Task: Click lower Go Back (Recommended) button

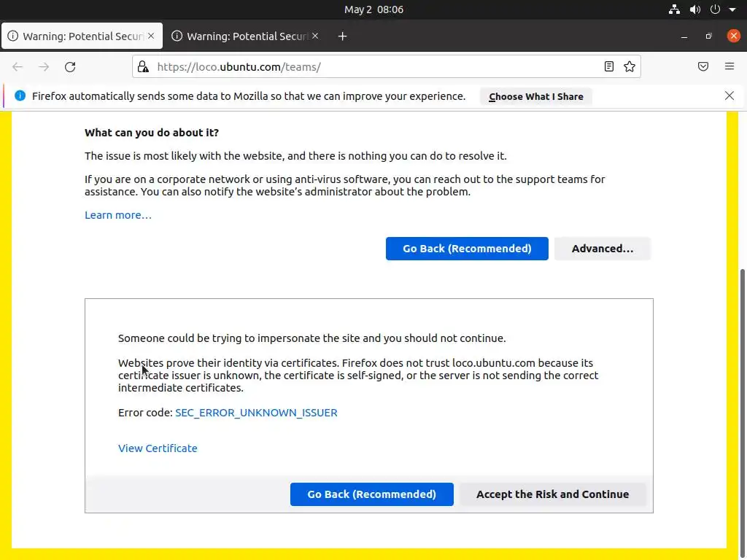Action: coord(371,494)
